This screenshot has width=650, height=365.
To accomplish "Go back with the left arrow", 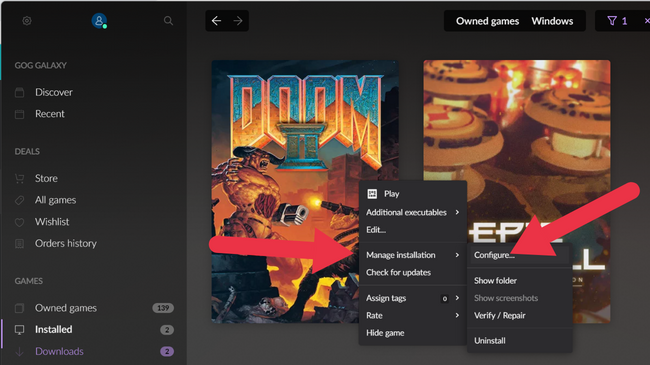I will click(x=216, y=21).
